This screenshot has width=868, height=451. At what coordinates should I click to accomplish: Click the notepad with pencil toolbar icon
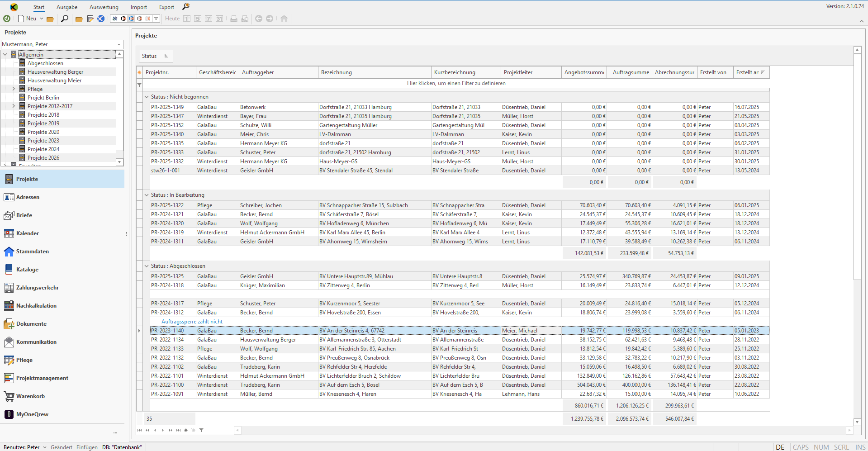click(x=90, y=19)
